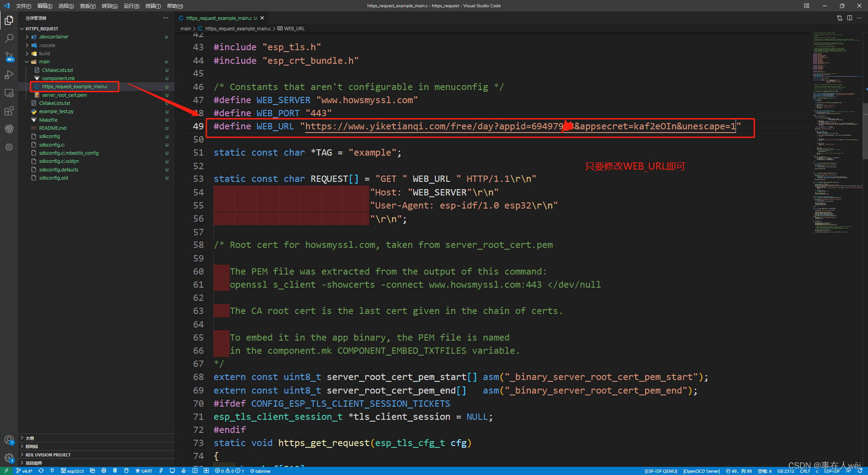This screenshot has height=475, width=868.
Task: Open the Search view in activity bar
Action: [x=9, y=38]
